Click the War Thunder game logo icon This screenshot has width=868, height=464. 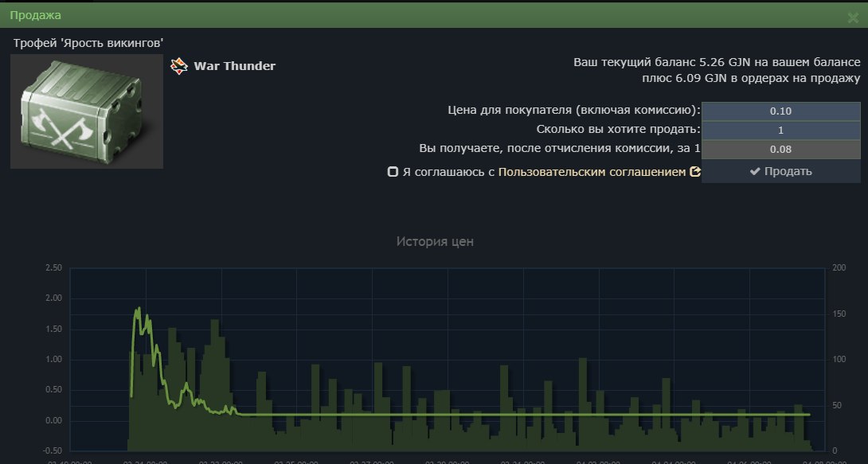pyautogui.click(x=179, y=66)
